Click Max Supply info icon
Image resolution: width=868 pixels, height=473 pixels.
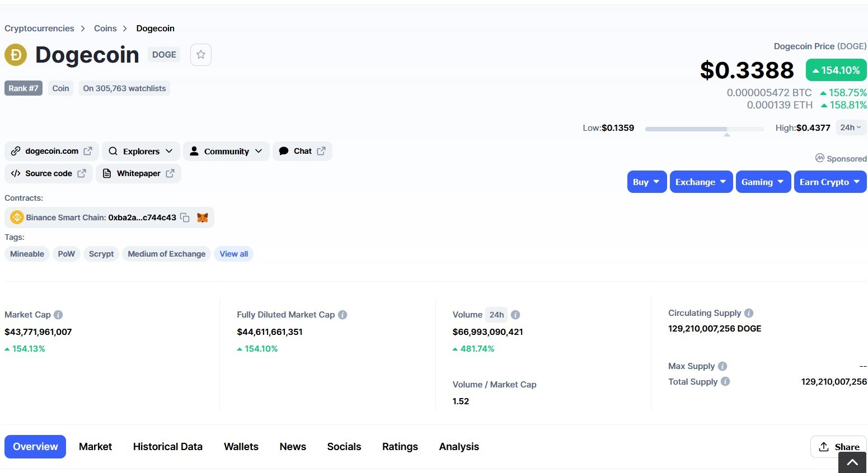[722, 366]
